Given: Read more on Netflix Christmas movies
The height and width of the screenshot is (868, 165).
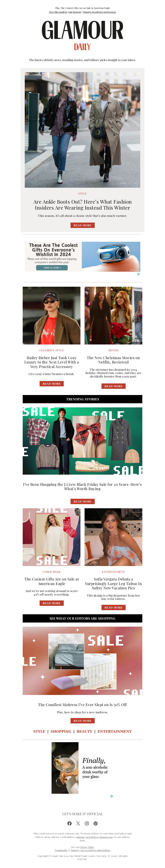Looking at the screenshot, I should [x=113, y=386].
